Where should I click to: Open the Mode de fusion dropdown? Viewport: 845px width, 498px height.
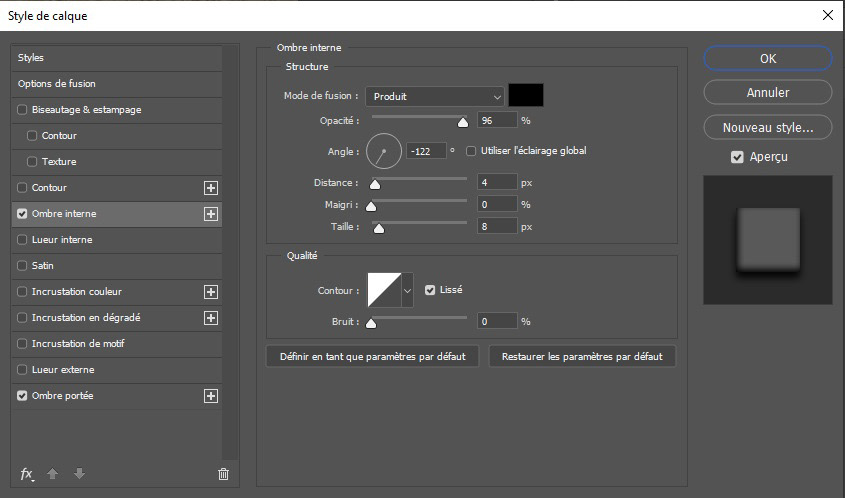(435, 96)
